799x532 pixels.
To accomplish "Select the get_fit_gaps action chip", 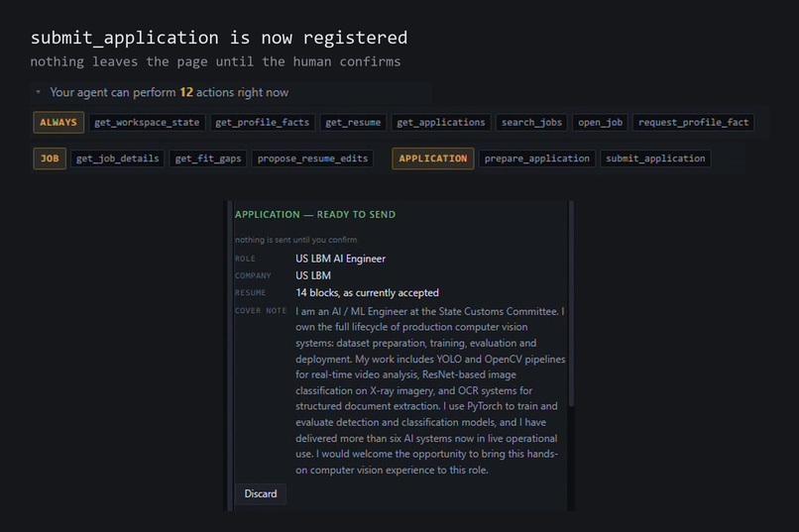I will pyautogui.click(x=208, y=159).
